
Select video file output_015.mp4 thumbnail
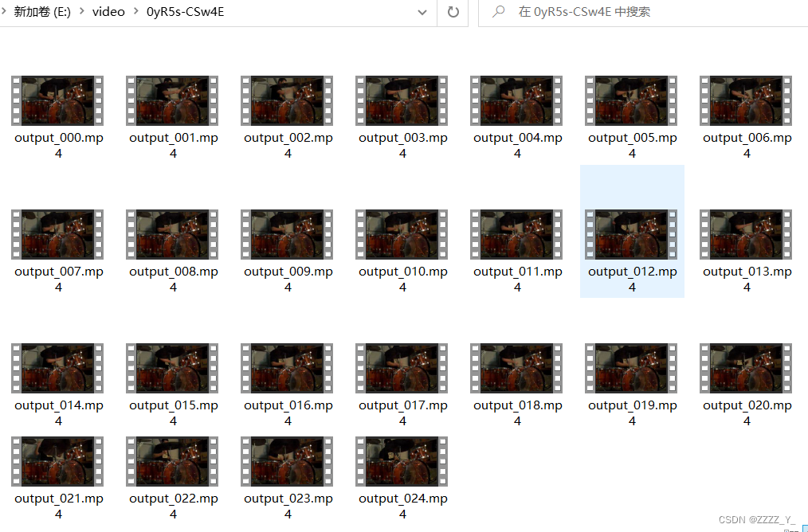tap(172, 368)
